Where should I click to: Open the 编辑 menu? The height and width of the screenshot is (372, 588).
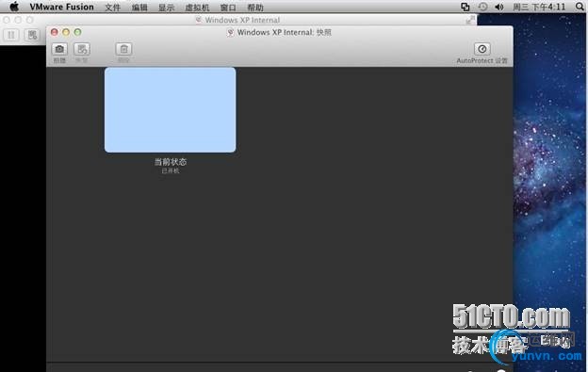[x=139, y=8]
